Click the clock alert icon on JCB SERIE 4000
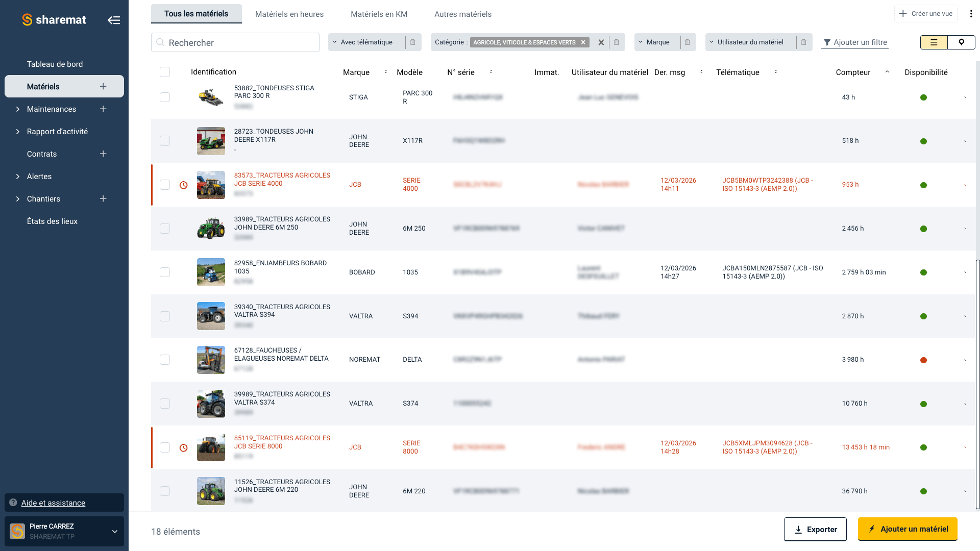The image size is (980, 551). (183, 185)
